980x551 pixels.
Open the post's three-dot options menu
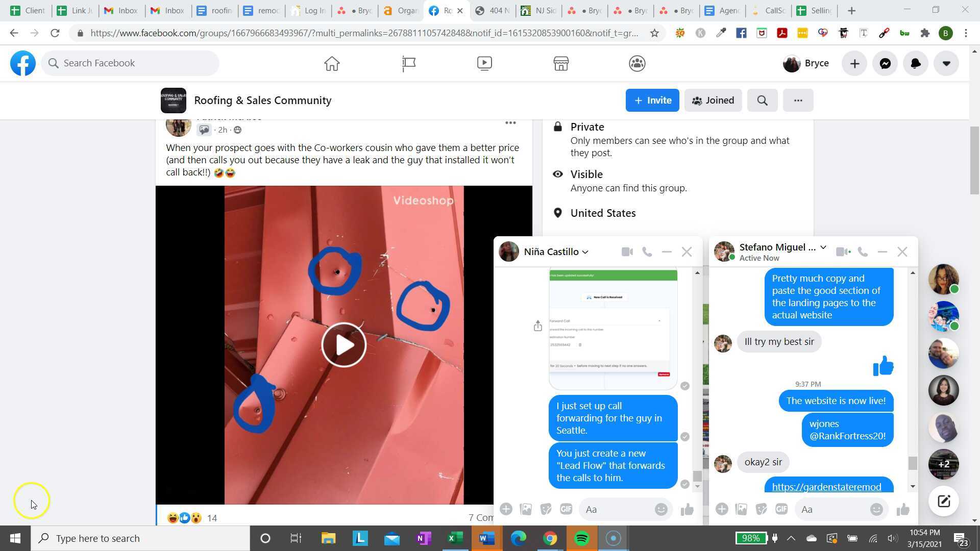511,122
